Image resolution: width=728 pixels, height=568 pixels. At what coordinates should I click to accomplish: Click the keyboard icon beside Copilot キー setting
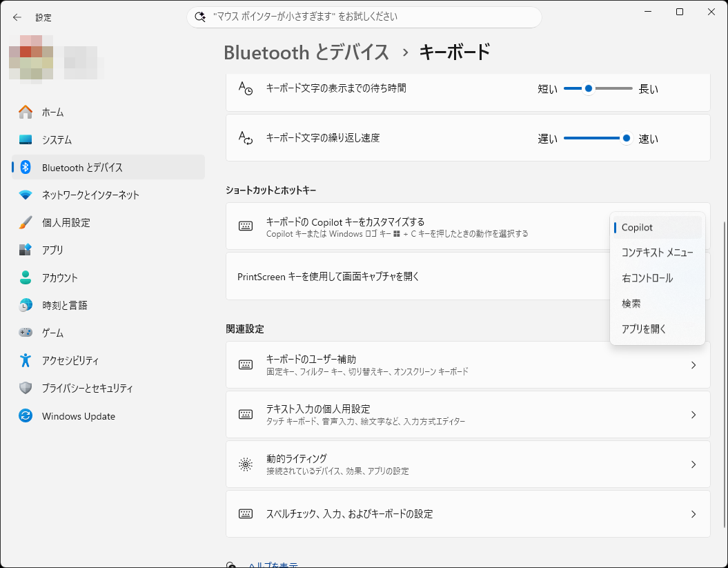[x=246, y=226]
